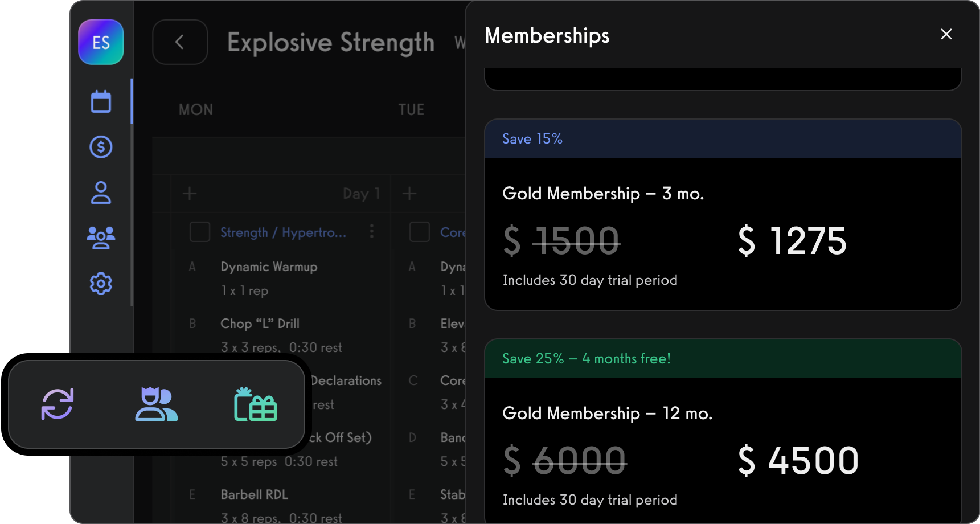Check the Strength / Hypertrophy workout checkbox
Viewport: 980px width, 524px height.
point(200,232)
